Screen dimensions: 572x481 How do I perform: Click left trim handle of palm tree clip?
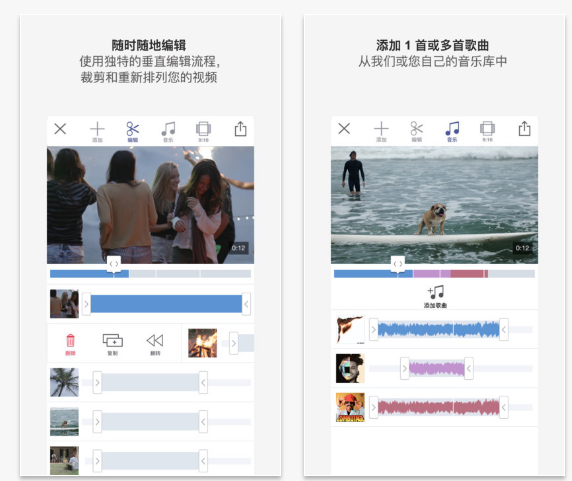pos(97,383)
